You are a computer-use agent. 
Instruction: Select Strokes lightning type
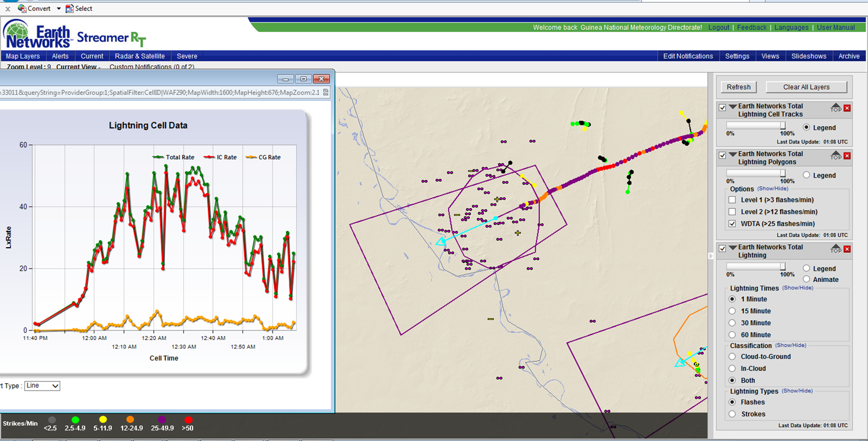coord(733,414)
